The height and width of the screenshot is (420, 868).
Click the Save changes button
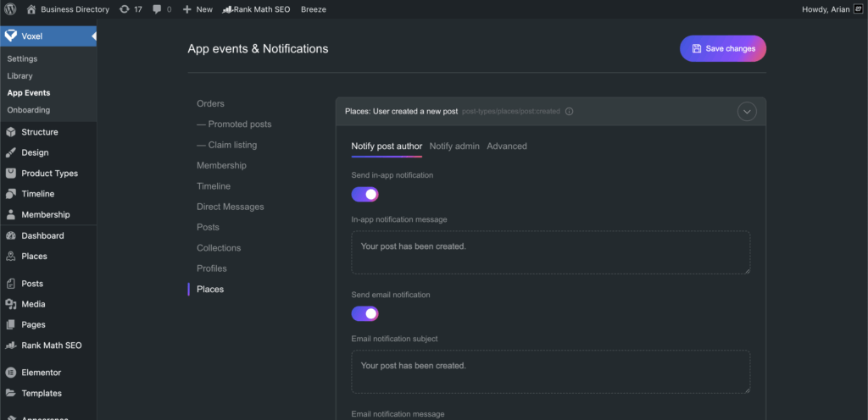coord(722,49)
